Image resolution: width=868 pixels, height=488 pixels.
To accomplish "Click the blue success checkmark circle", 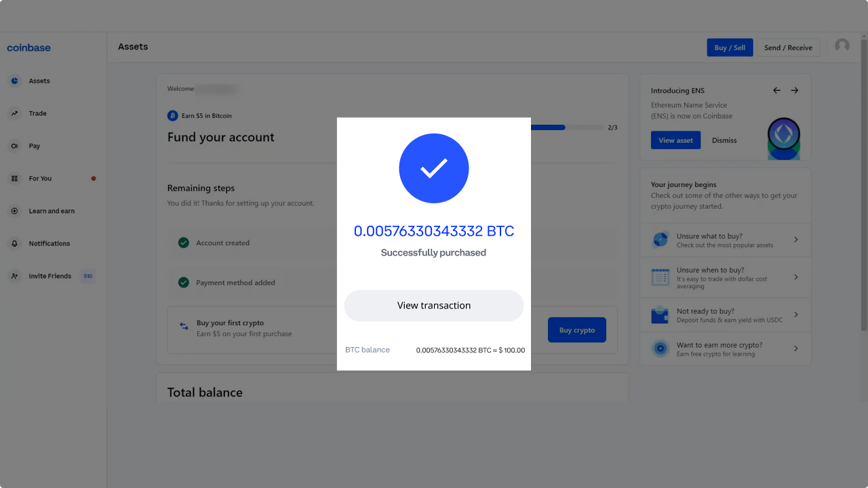I will (434, 168).
